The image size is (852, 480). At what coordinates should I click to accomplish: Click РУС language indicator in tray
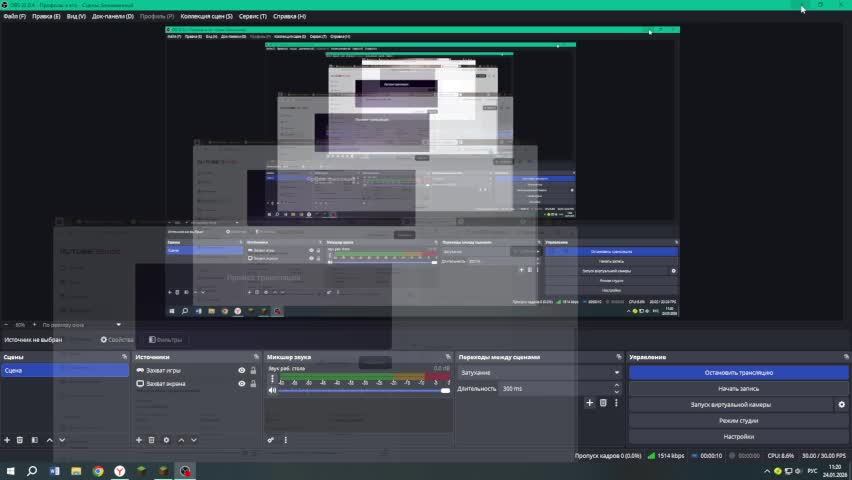coord(812,471)
